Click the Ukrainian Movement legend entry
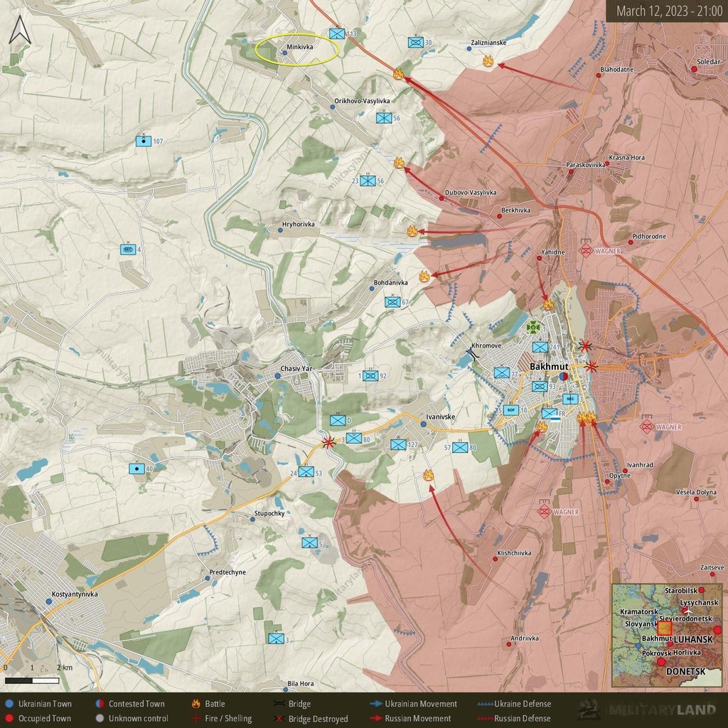Screen dimensions: 728x728 click(414, 704)
